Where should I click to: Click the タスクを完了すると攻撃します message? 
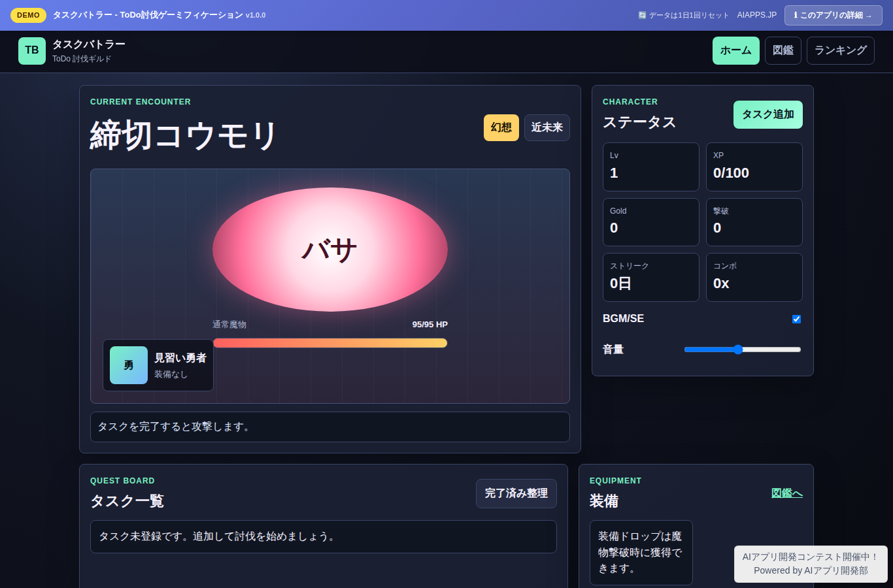point(330,427)
